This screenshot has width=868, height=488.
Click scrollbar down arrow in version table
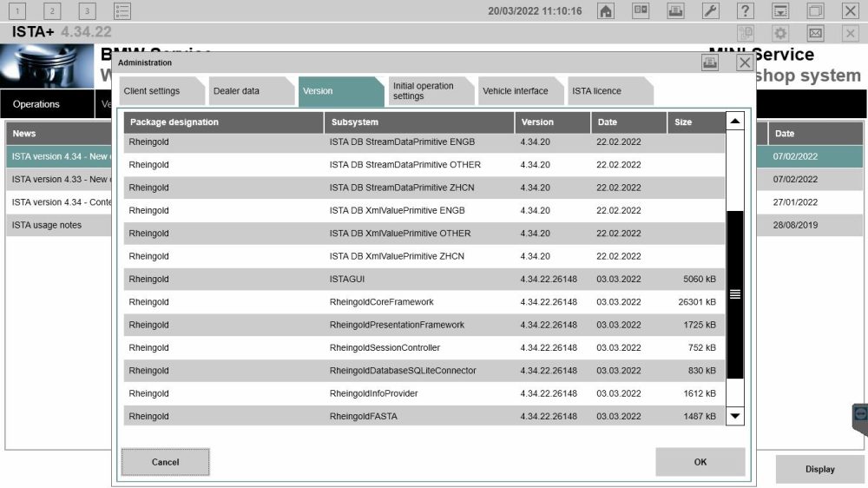[734, 416]
